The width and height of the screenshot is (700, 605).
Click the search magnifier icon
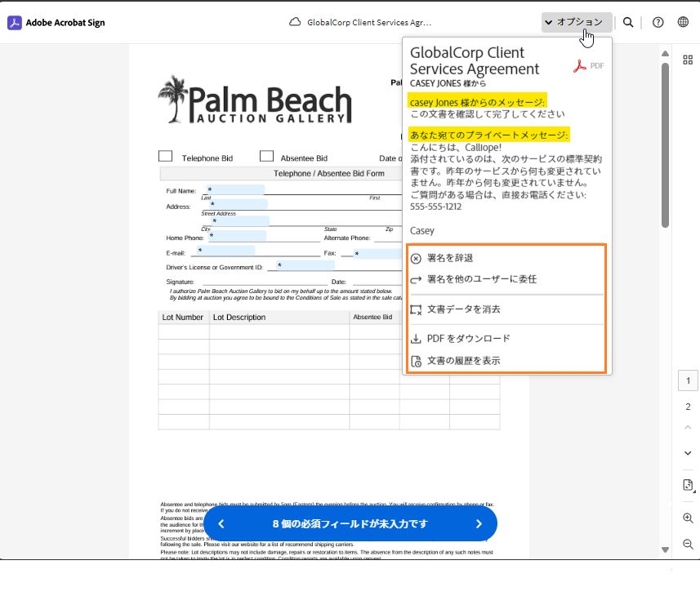(x=628, y=22)
